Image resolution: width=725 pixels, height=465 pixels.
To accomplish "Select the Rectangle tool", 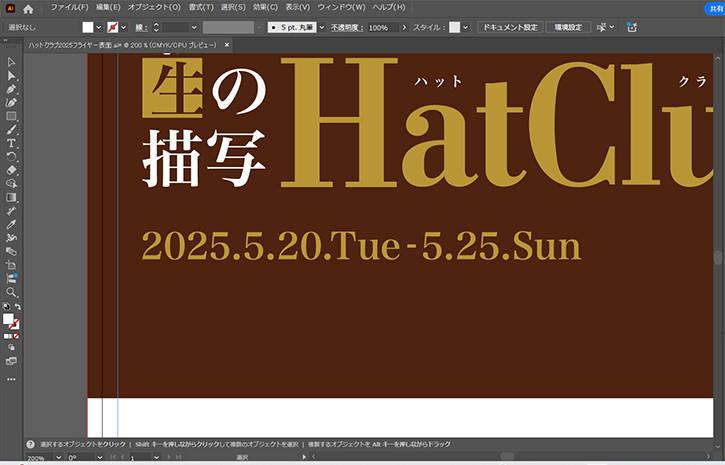I will click(11, 116).
